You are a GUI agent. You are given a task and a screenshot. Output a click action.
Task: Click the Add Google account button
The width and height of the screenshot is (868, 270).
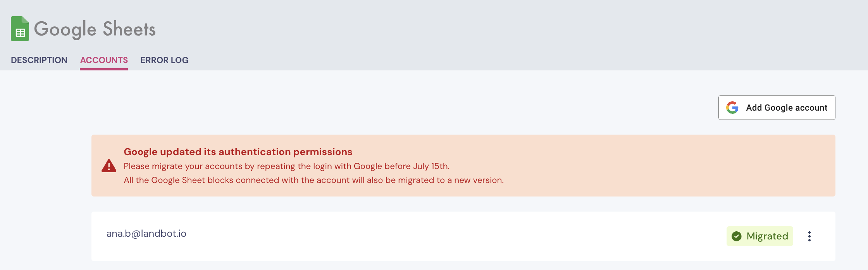[x=777, y=108]
